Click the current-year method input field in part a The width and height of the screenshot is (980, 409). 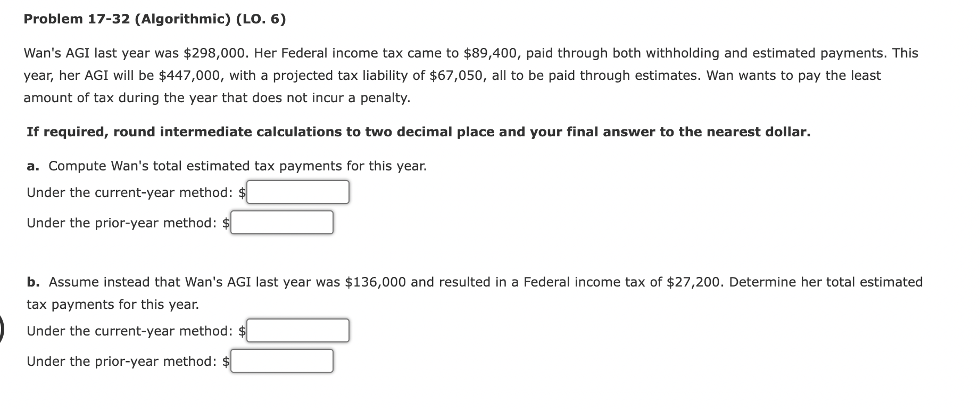point(298,192)
